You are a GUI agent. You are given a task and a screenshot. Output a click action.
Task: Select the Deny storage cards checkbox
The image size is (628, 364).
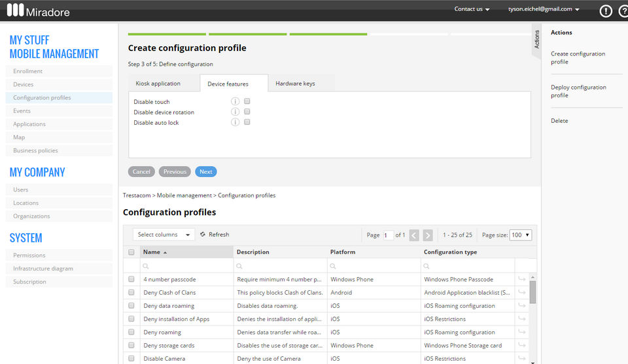point(131,345)
